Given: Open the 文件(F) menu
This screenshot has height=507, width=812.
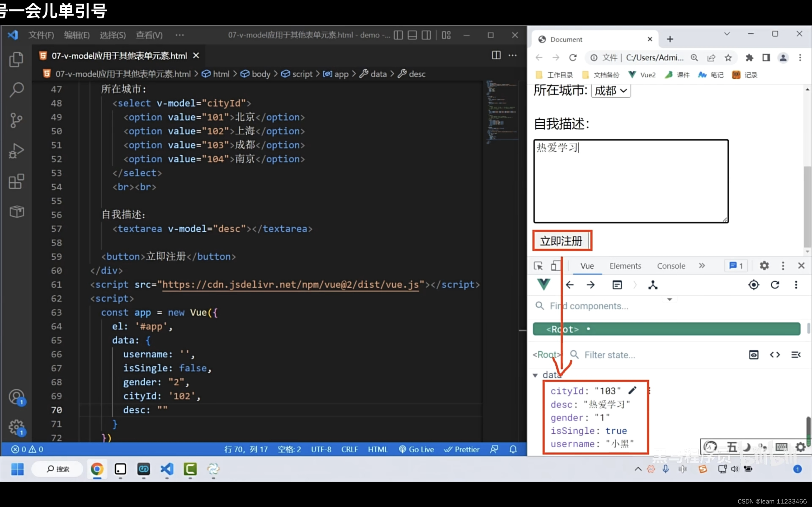Looking at the screenshot, I should (41, 35).
